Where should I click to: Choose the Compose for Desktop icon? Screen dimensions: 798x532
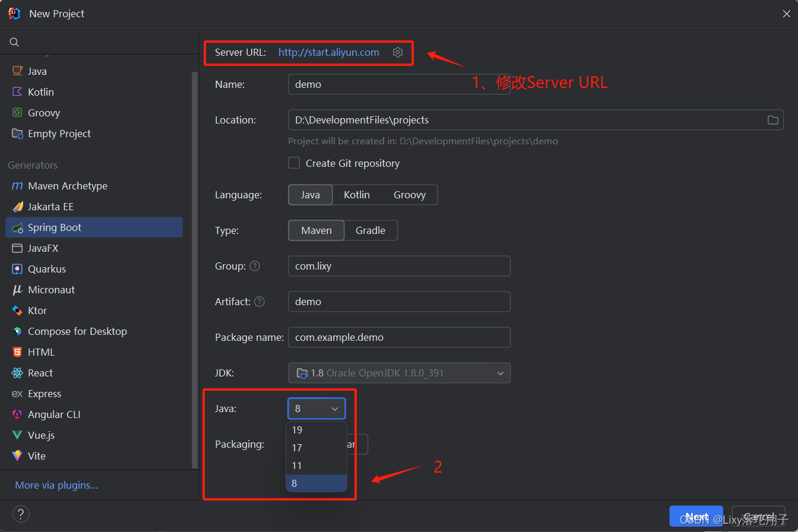coord(17,331)
